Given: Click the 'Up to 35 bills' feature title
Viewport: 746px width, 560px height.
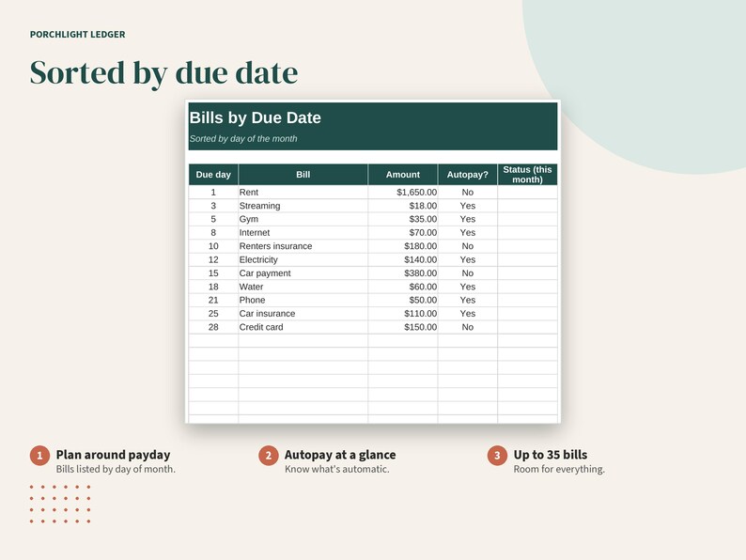Looking at the screenshot, I should tap(551, 455).
